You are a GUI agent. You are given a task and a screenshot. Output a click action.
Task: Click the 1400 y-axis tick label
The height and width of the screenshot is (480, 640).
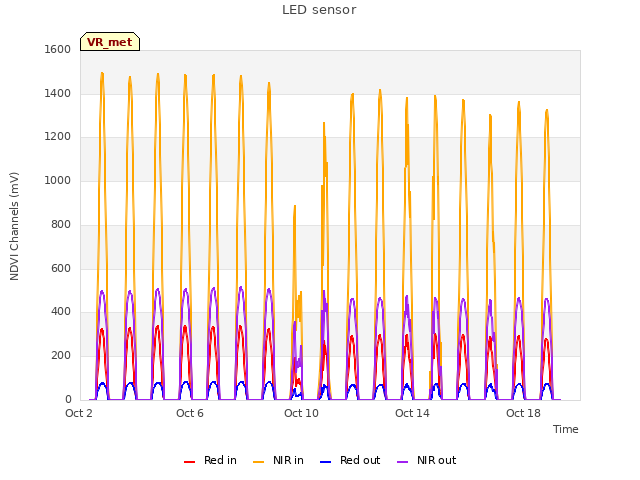click(x=58, y=93)
